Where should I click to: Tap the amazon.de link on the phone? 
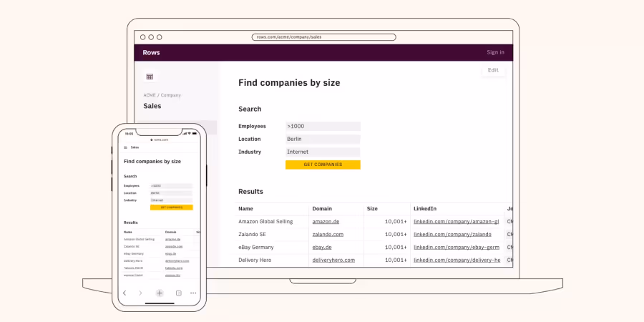pos(172,239)
